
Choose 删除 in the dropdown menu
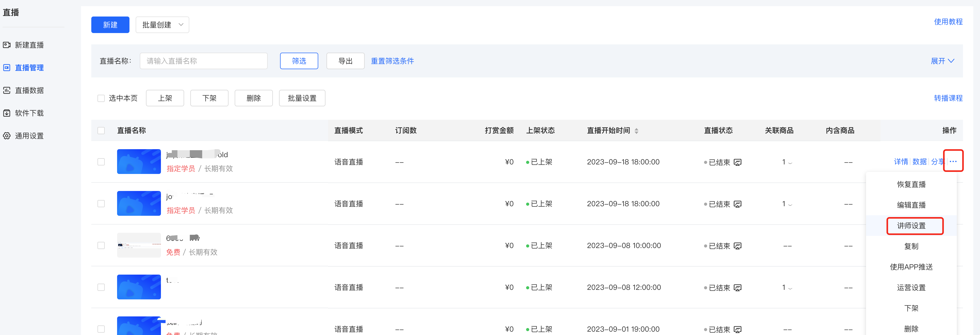(x=911, y=329)
